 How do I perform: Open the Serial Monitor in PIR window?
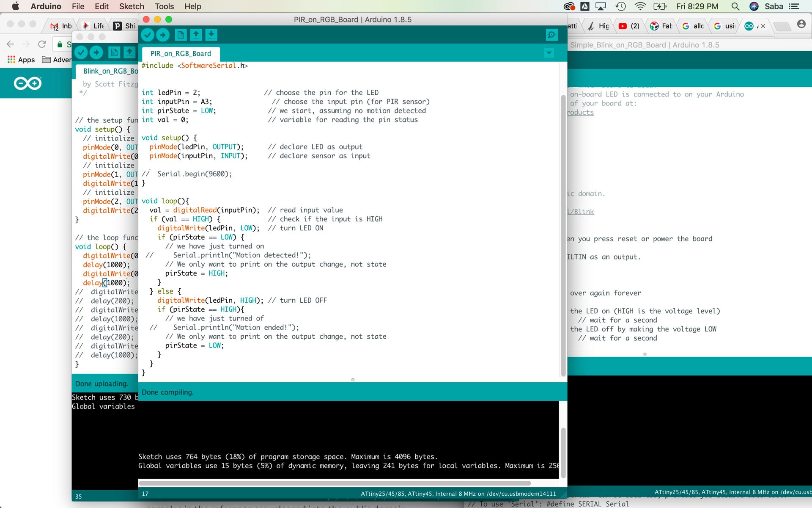(551, 35)
